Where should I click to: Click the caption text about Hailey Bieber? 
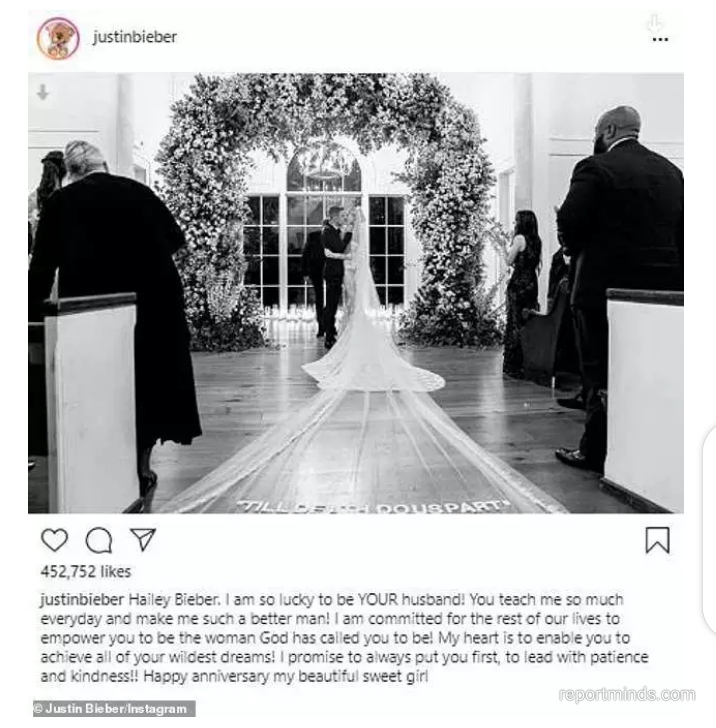(x=344, y=638)
